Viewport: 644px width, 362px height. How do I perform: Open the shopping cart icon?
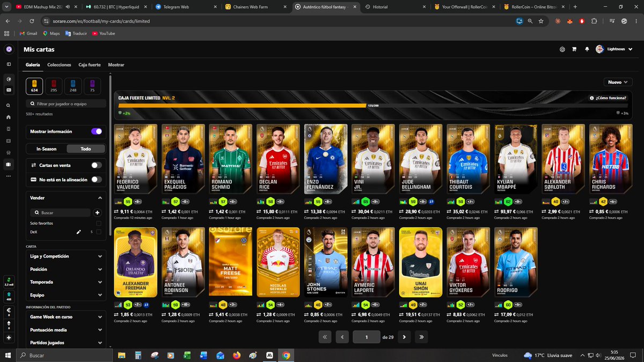coord(574,49)
